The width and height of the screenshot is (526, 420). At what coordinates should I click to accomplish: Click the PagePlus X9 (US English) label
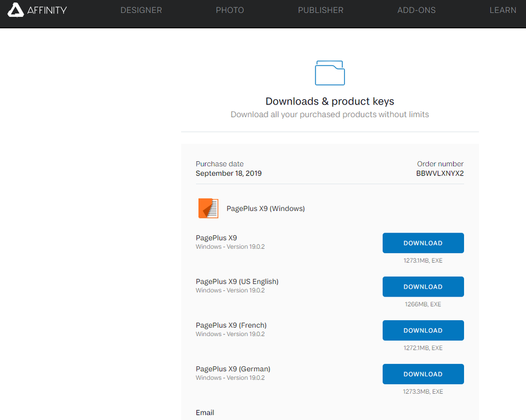[237, 281]
